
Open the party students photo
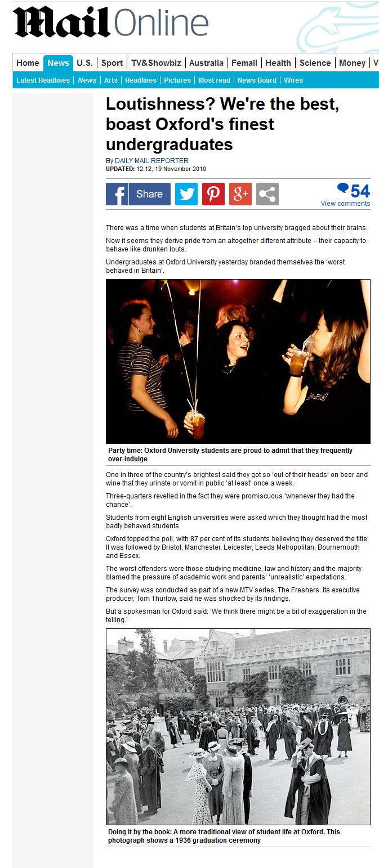point(238,361)
